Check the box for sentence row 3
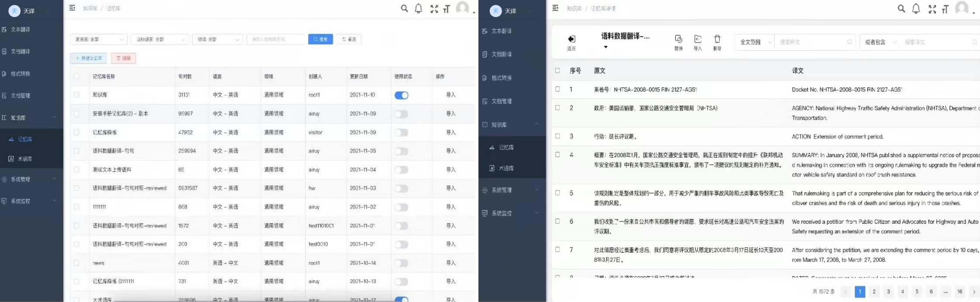Image resolution: width=980 pixels, height=302 pixels. point(557,136)
